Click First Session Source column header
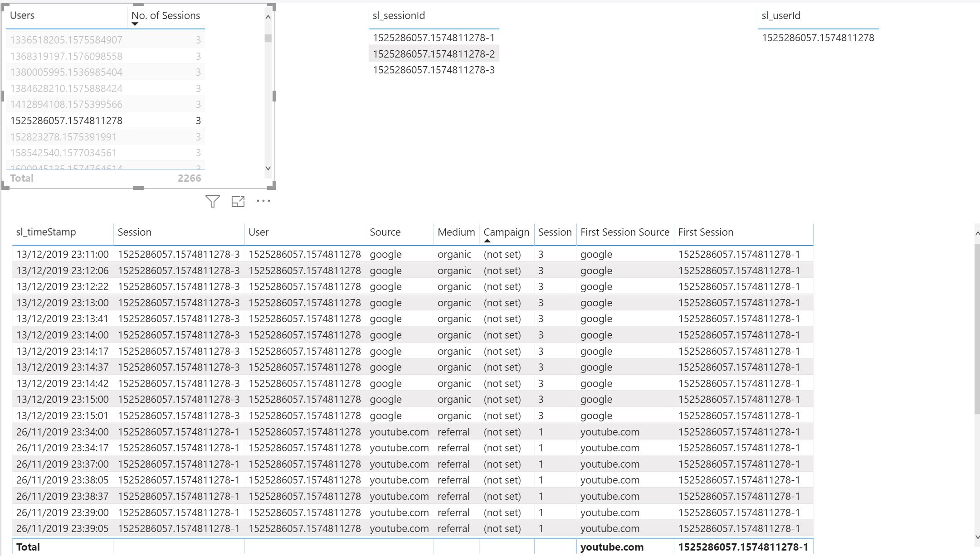The image size is (980, 556). (624, 232)
